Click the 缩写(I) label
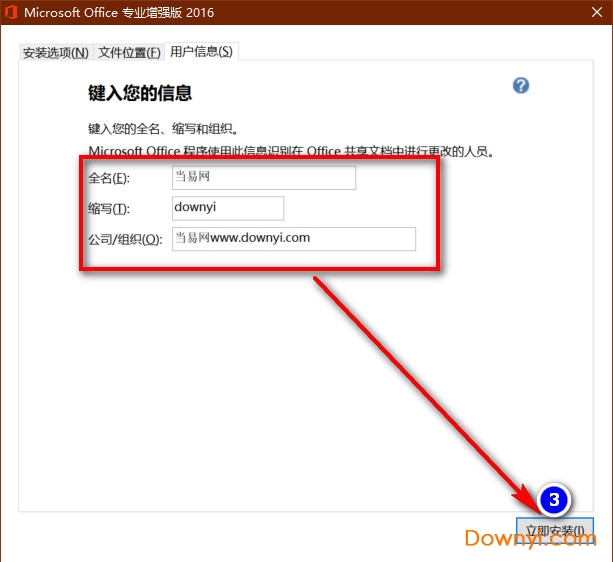The height and width of the screenshot is (562, 613). (110, 208)
